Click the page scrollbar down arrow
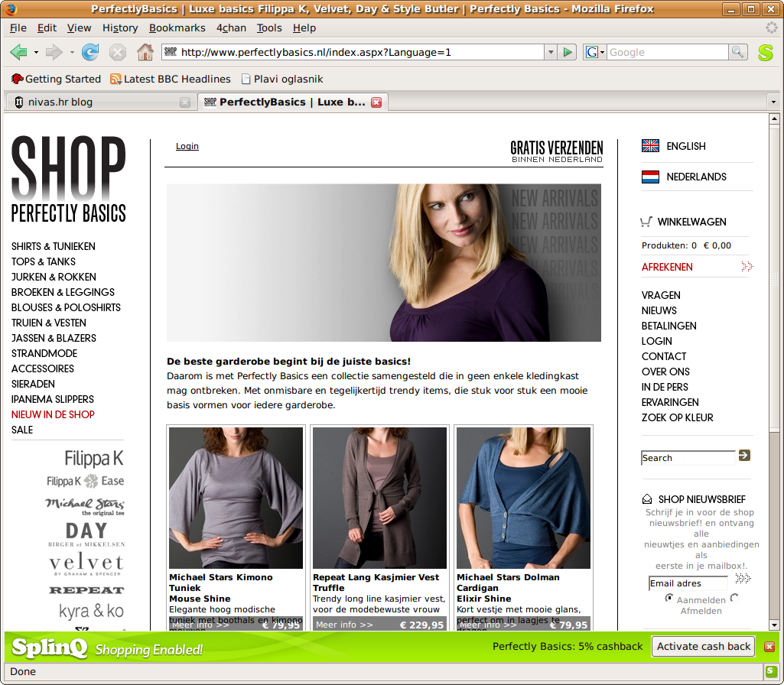The height and width of the screenshot is (685, 784). [x=774, y=622]
